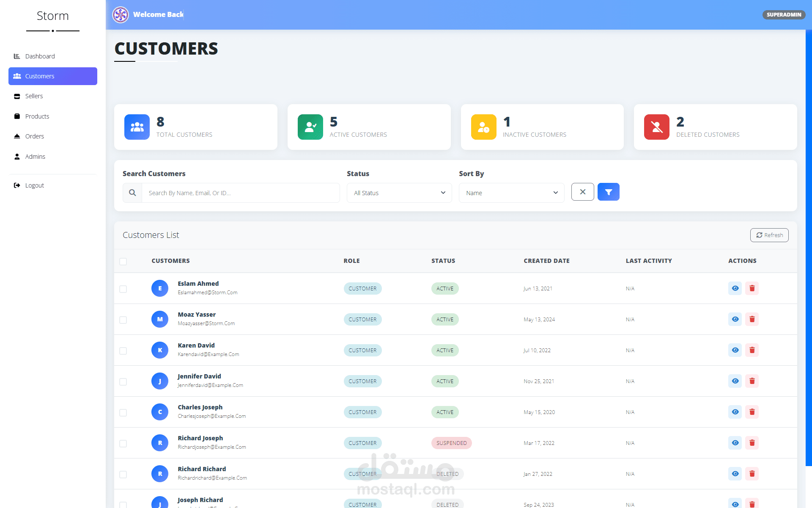Click the search magnifier icon
This screenshot has width=812, height=508.
(132, 193)
